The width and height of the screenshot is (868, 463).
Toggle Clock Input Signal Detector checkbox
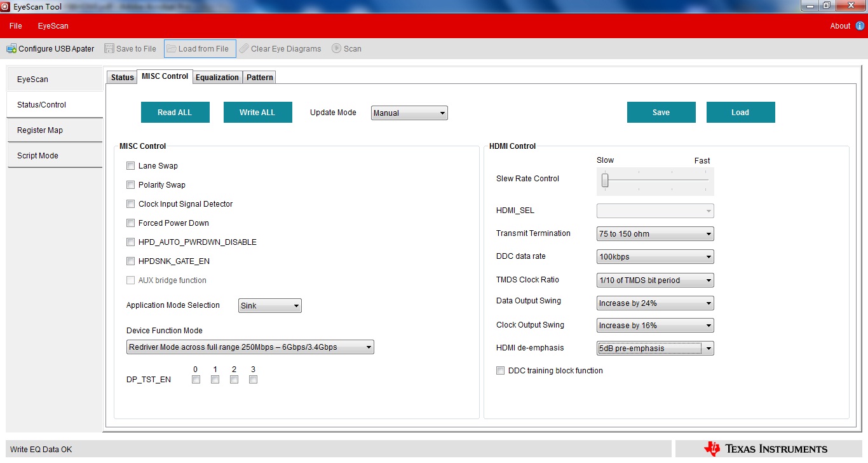[x=130, y=204]
